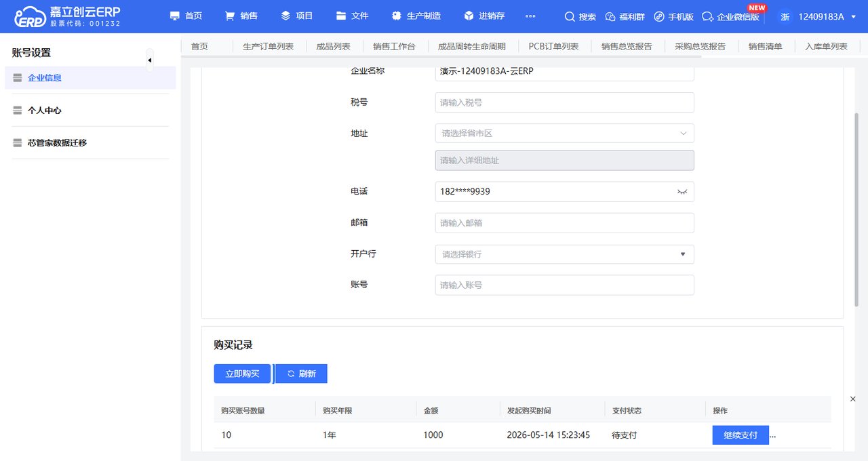Open more actions ellipsis beside 继续支付

click(773, 436)
